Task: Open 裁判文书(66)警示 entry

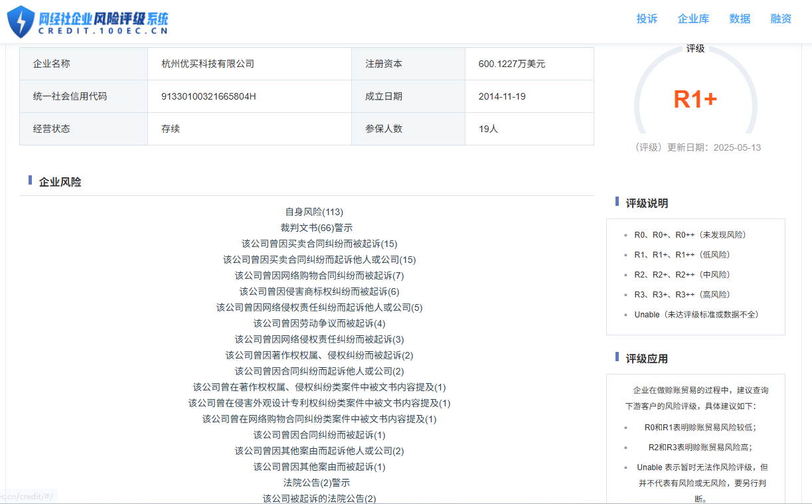Action: click(317, 228)
